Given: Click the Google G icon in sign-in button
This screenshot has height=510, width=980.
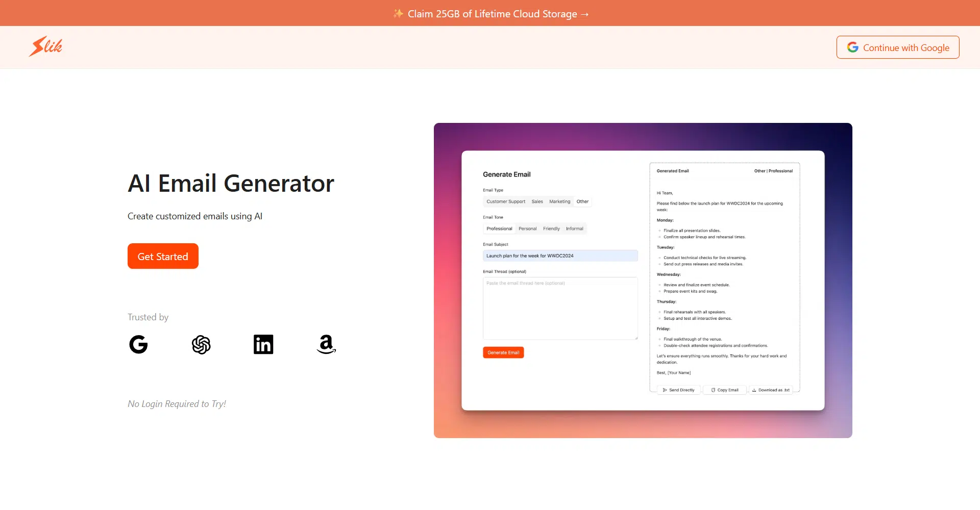Looking at the screenshot, I should (x=852, y=47).
